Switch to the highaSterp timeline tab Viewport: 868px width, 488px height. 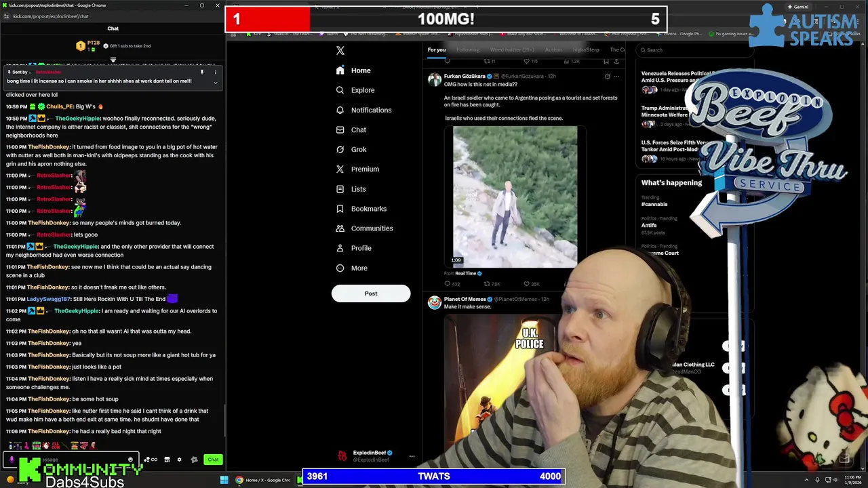coord(586,49)
